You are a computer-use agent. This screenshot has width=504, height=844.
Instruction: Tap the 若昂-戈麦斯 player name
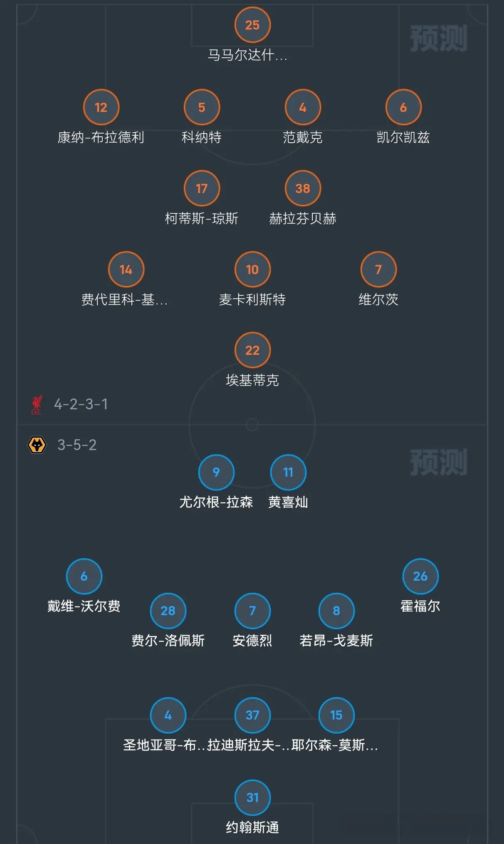click(336, 641)
